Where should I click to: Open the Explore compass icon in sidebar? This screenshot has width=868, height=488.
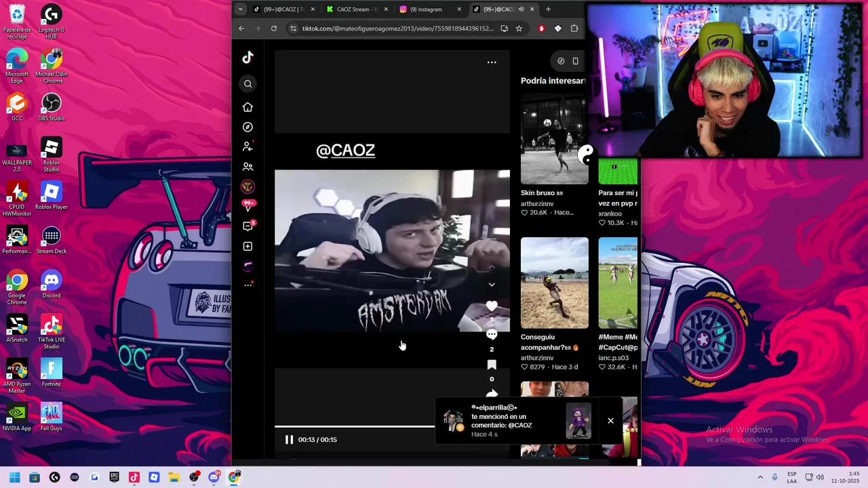click(248, 127)
